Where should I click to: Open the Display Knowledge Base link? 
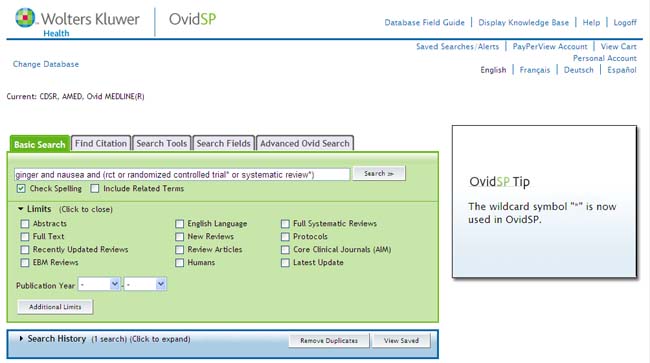click(524, 22)
